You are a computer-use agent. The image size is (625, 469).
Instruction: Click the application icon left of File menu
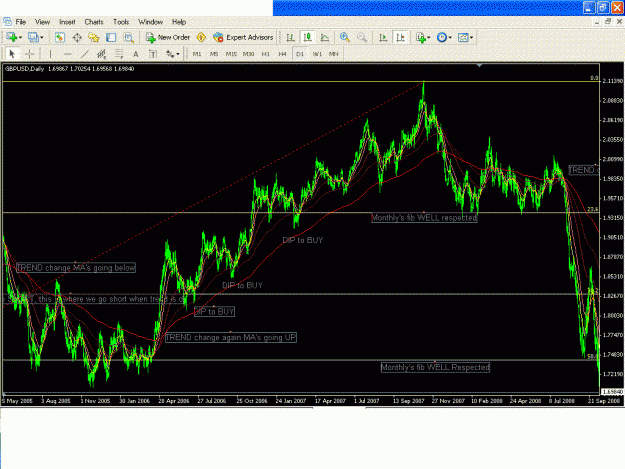(x=7, y=22)
